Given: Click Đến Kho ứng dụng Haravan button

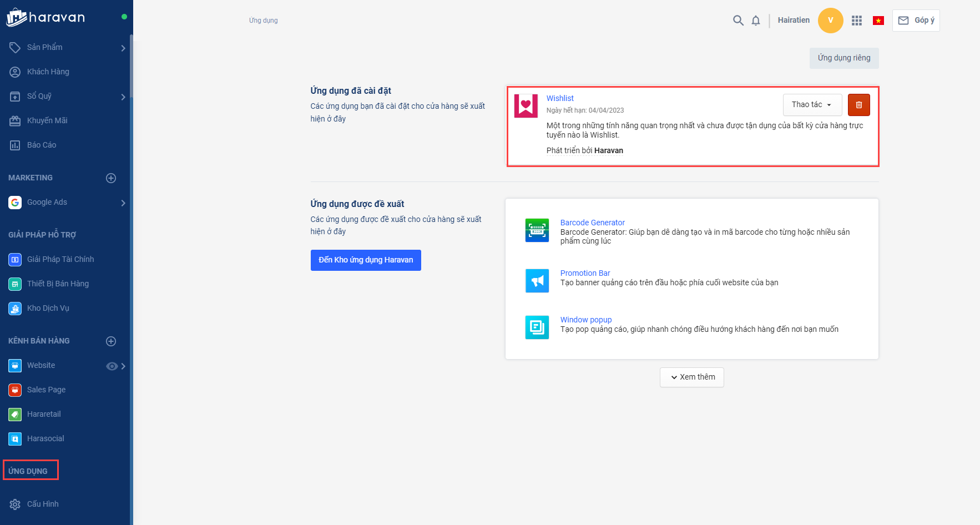Looking at the screenshot, I should (x=366, y=260).
